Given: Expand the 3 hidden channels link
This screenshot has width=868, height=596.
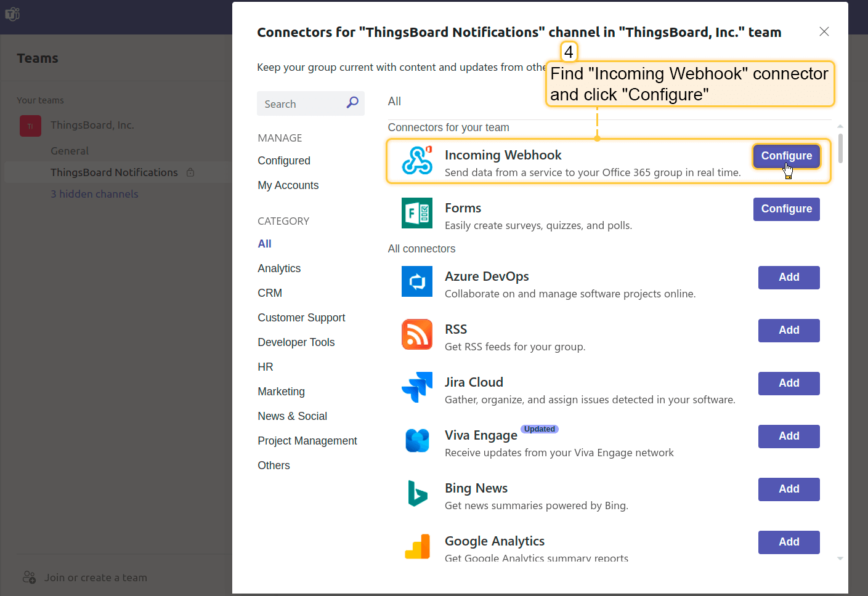Looking at the screenshot, I should point(94,194).
